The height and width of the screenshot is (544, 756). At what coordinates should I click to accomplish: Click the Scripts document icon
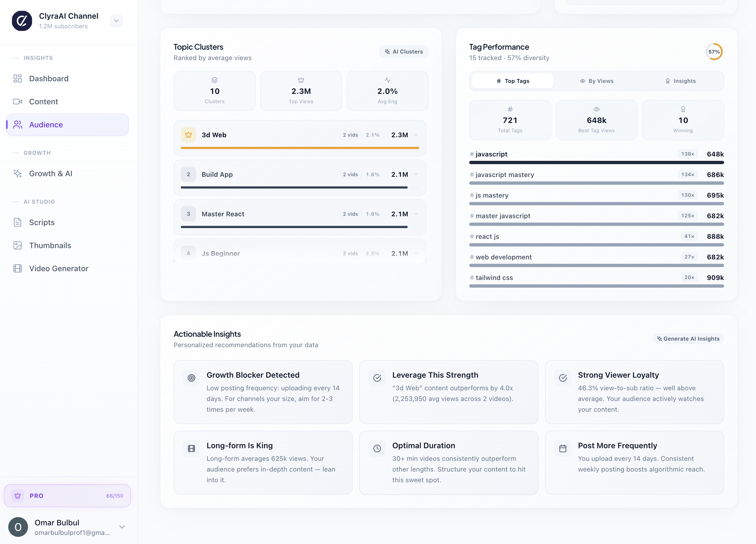click(x=17, y=222)
